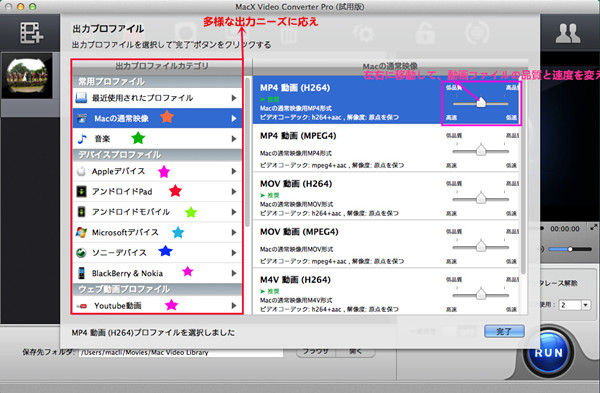Choose MOV 動画 (H264) profile
The height and width of the screenshot is (393, 600).
[x=386, y=196]
